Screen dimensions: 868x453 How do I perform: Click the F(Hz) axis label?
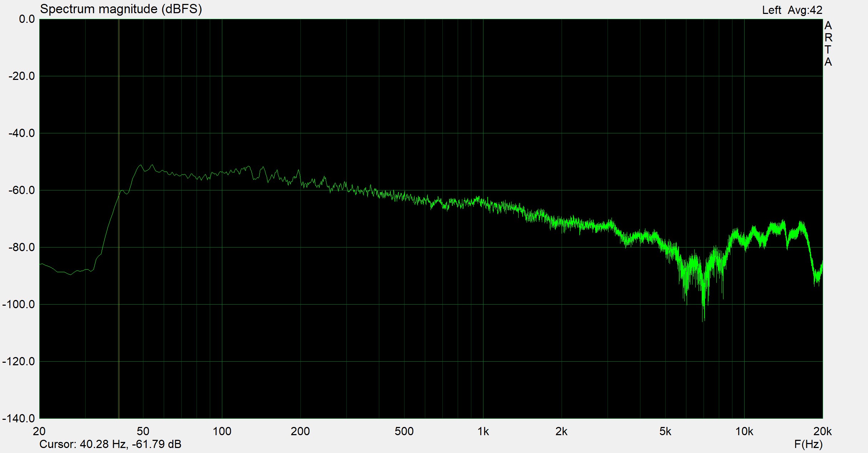(x=808, y=444)
